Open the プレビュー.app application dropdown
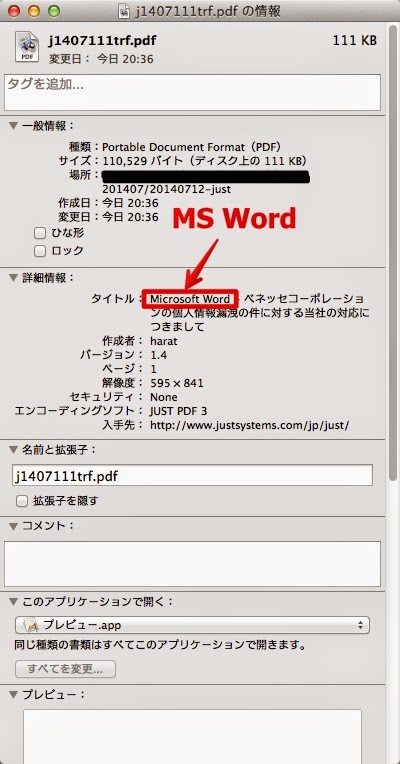 click(x=192, y=625)
